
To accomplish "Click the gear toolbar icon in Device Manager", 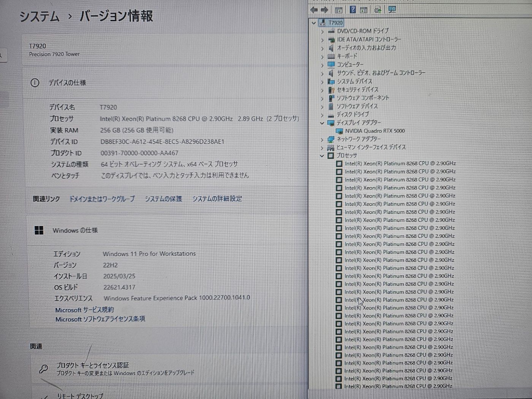I will (x=378, y=10).
